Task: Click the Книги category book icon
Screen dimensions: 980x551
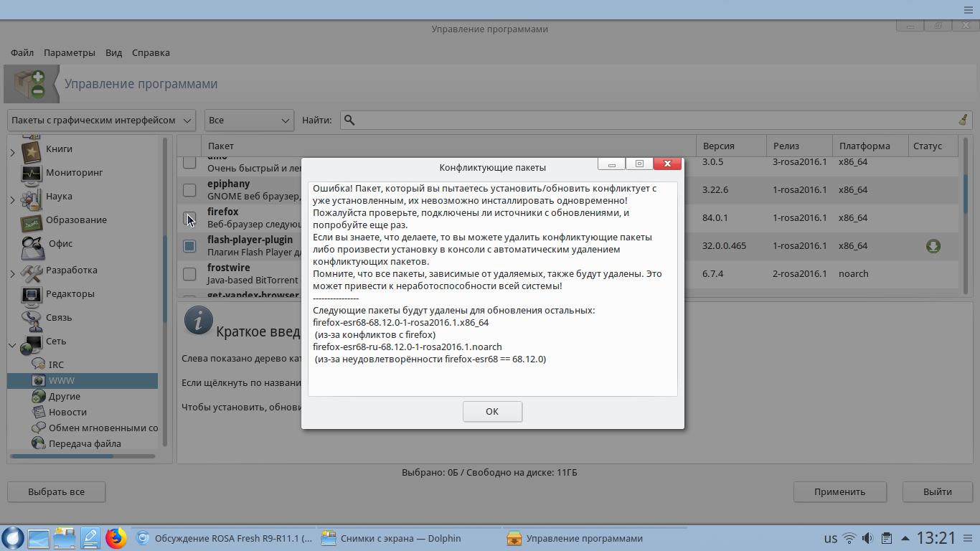Action: point(31,151)
